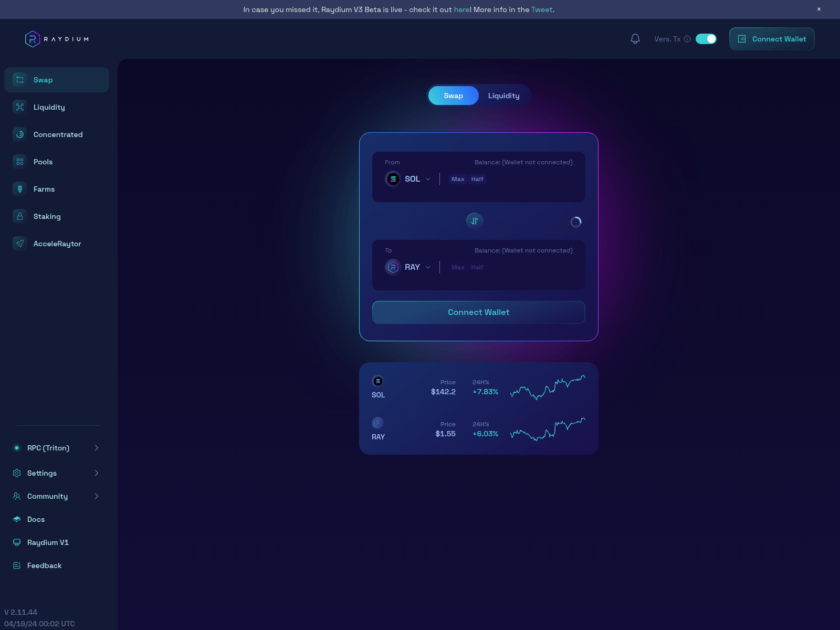Click Farms wheat icon
This screenshot has height=630, width=840.
pos(20,189)
